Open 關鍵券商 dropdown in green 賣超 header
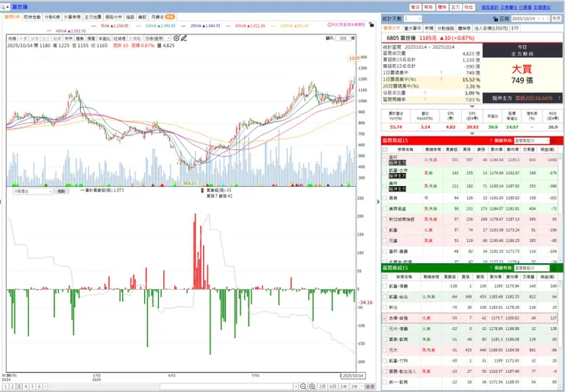 tap(532, 268)
